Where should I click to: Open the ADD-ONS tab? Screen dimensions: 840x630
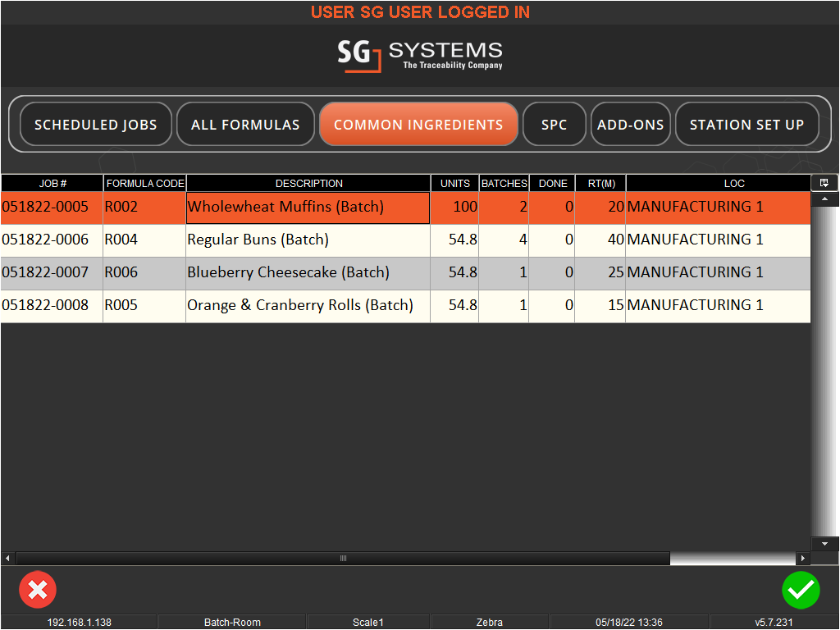click(630, 124)
